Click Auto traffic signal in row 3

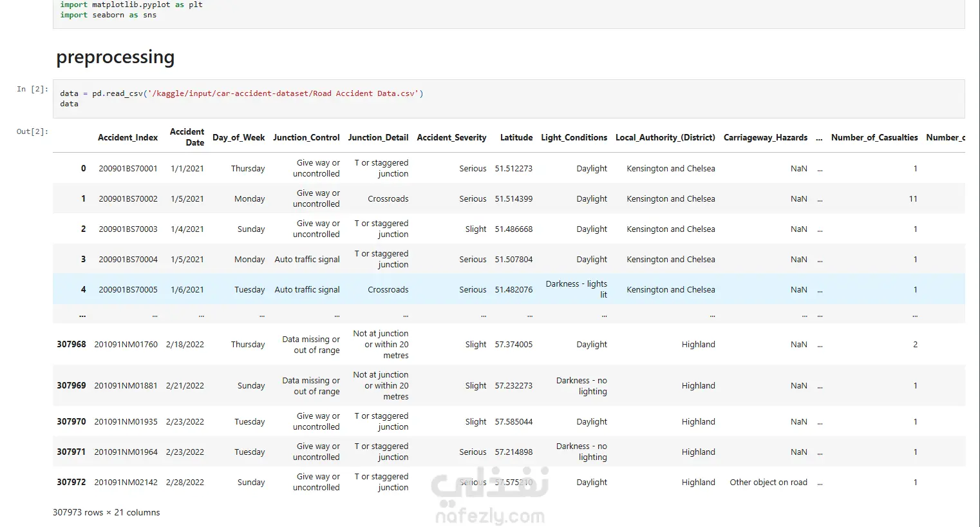pyautogui.click(x=307, y=259)
